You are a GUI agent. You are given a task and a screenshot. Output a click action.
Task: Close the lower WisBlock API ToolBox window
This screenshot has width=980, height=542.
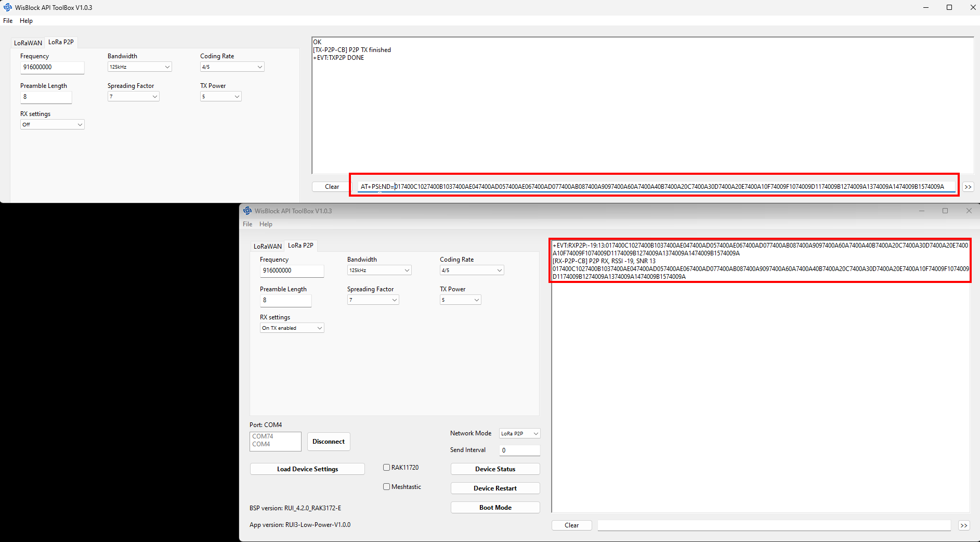pos(969,211)
